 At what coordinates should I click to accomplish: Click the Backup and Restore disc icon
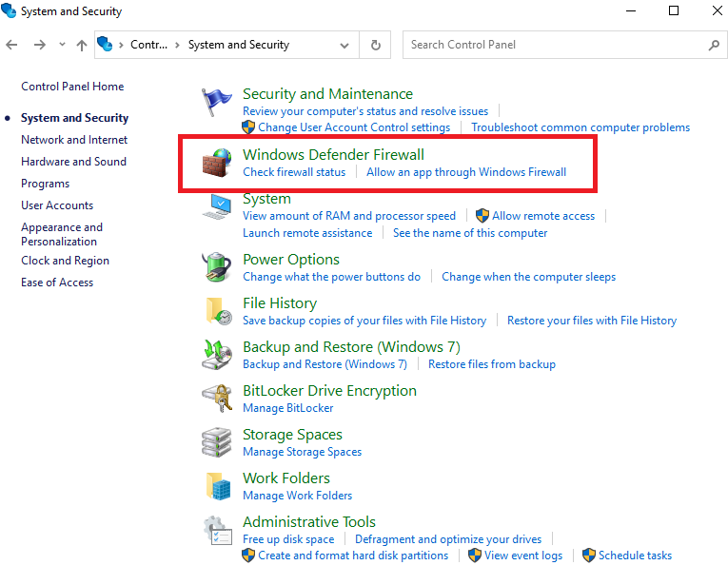tap(217, 355)
